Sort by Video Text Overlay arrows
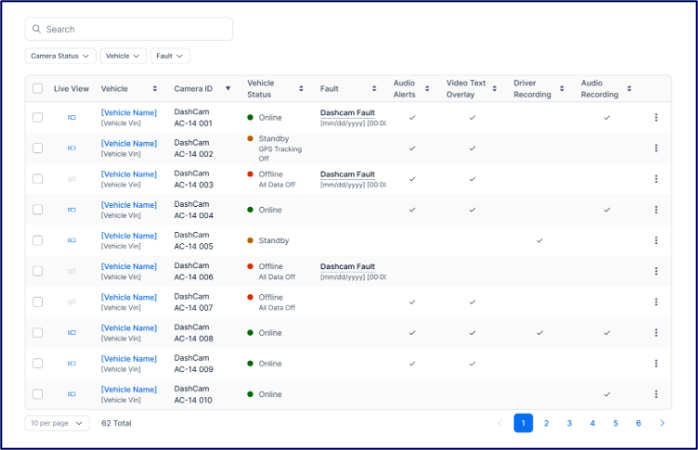This screenshot has width=698, height=450. 494,89
